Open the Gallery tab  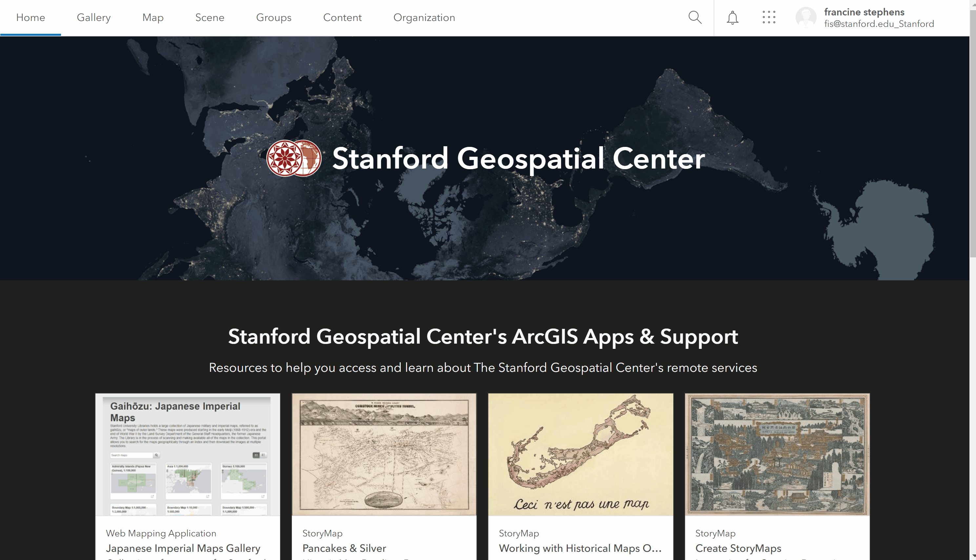click(93, 17)
